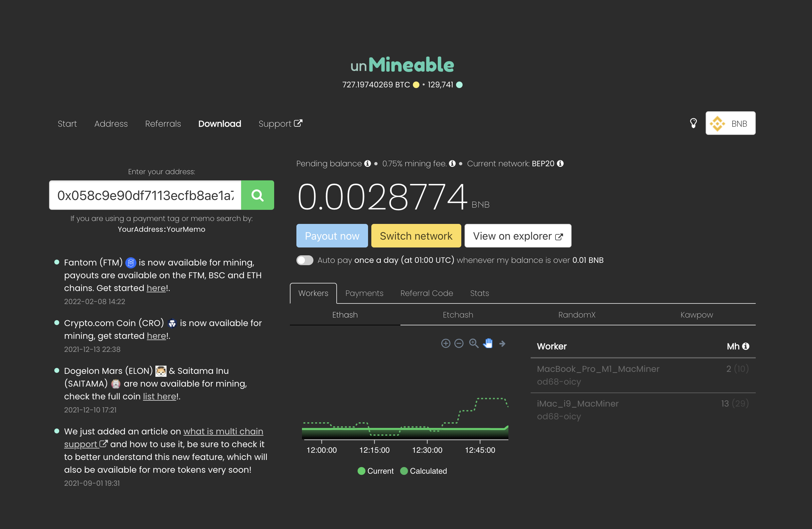Select the RandomX algorithm tab
Screen dimensions: 812x529
click(x=576, y=315)
